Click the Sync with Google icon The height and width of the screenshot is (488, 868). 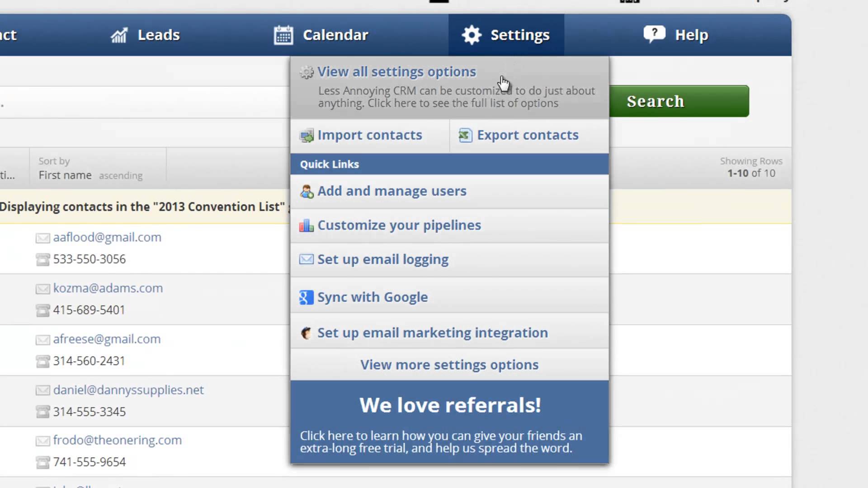click(x=306, y=297)
